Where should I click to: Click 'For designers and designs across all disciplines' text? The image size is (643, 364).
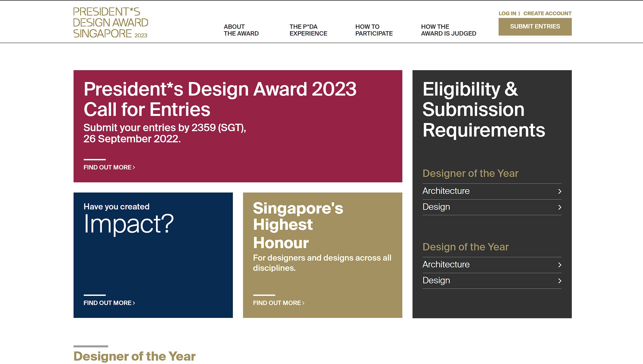point(322,263)
